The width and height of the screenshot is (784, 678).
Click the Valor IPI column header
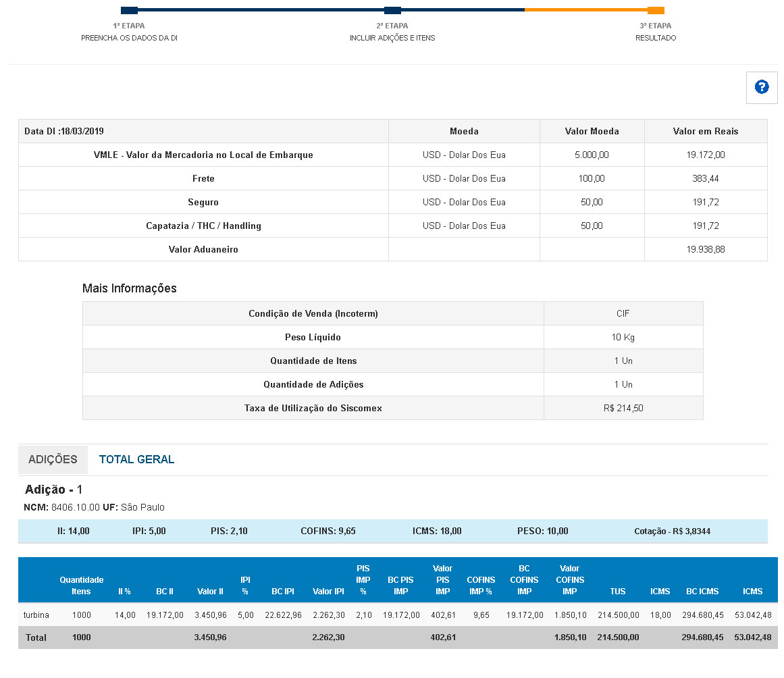coord(328,592)
